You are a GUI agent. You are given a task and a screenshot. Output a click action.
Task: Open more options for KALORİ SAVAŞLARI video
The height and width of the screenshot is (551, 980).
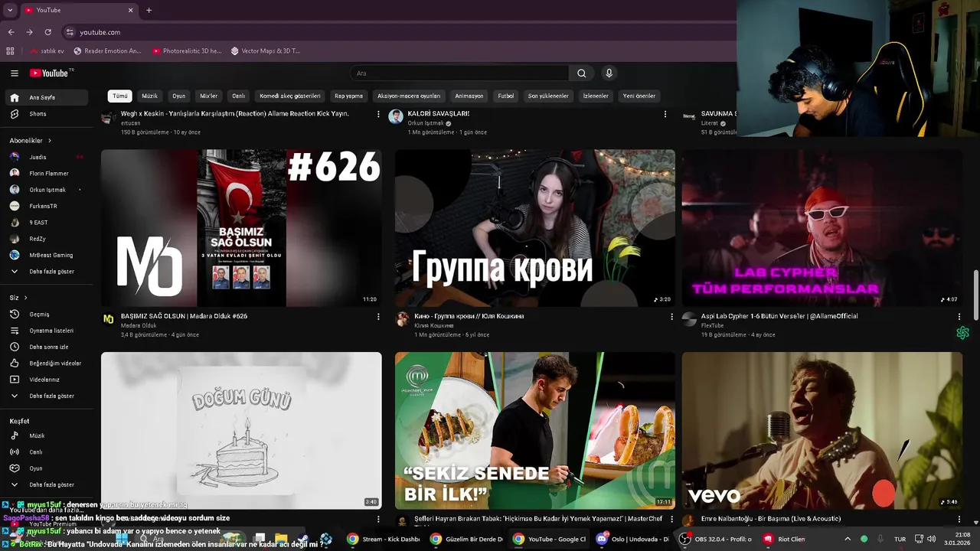[x=665, y=114]
